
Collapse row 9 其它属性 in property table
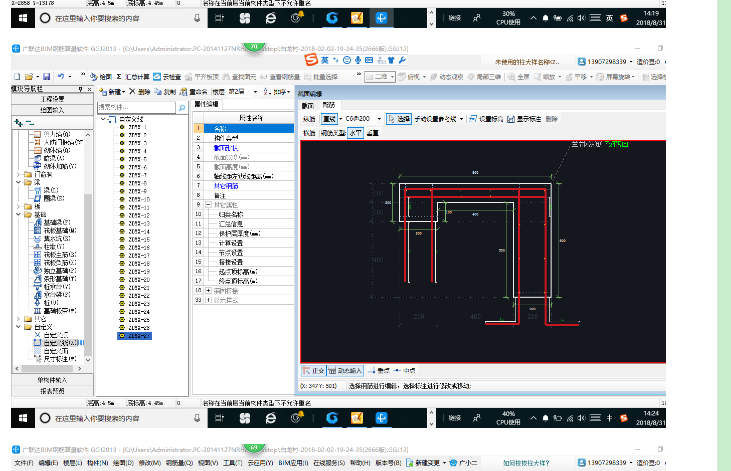tap(208, 204)
